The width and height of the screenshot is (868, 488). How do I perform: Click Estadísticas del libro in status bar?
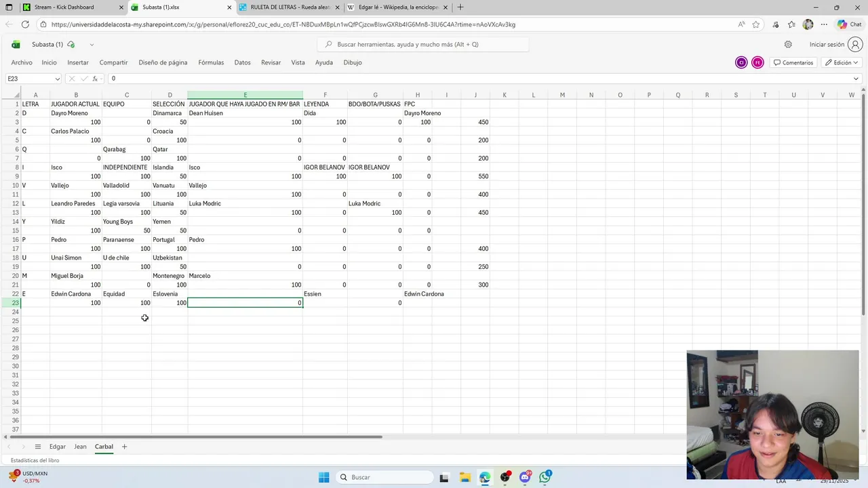pyautogui.click(x=35, y=460)
